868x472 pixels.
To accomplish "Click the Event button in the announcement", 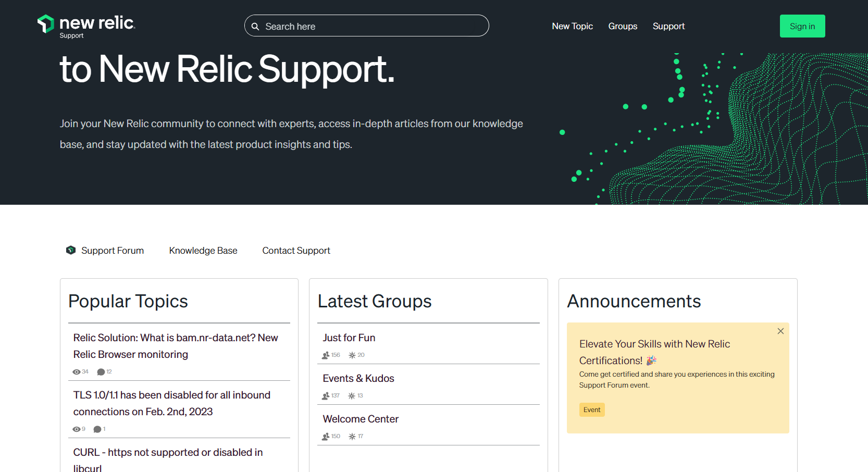I will [592, 409].
